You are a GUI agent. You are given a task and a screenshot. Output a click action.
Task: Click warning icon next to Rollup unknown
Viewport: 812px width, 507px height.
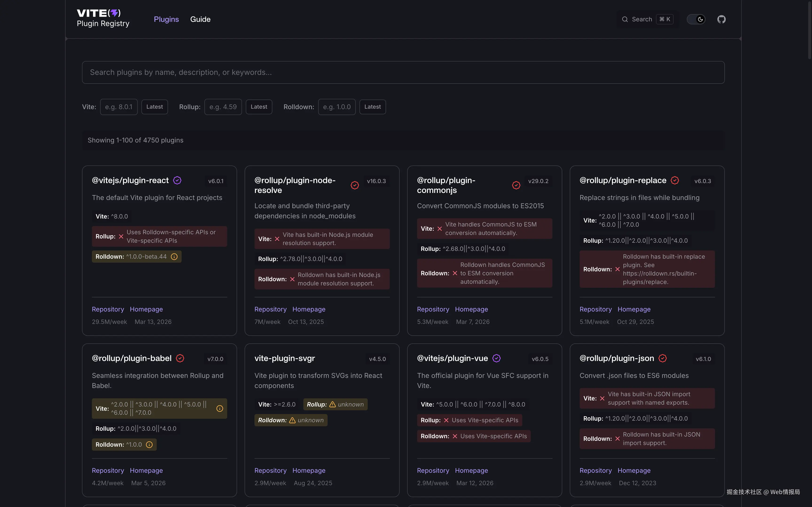coord(332,404)
